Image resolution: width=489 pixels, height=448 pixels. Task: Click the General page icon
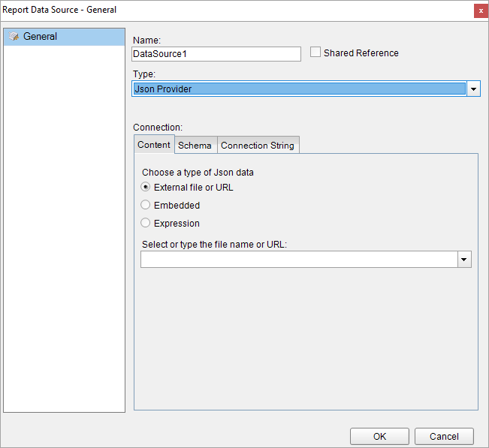pos(14,37)
